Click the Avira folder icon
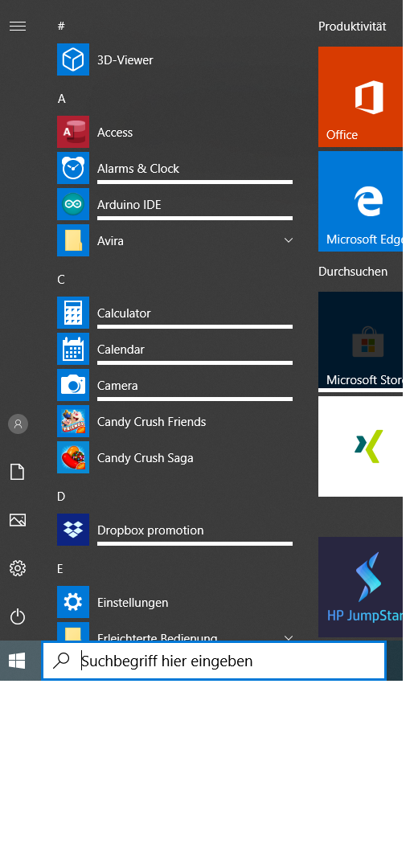This screenshot has height=868, width=410. click(73, 240)
